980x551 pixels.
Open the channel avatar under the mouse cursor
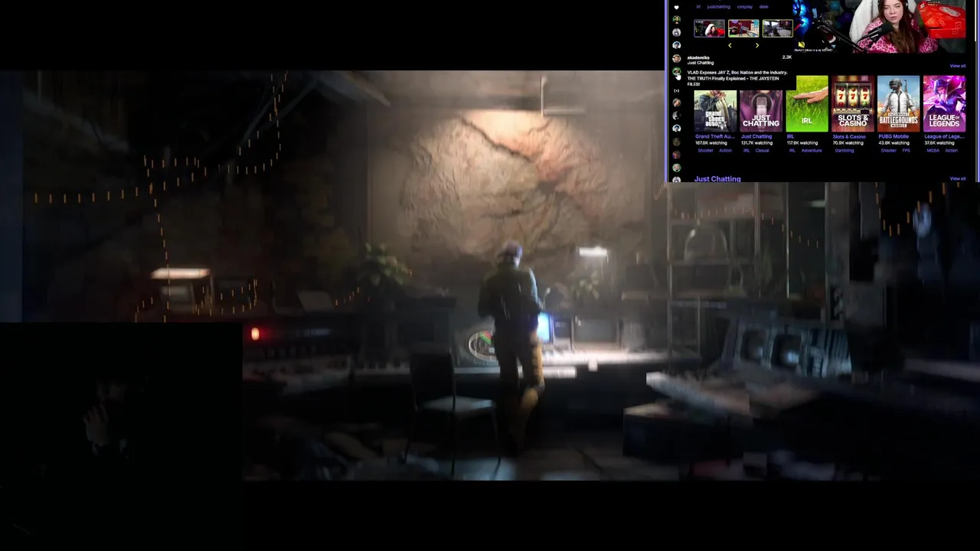(676, 71)
